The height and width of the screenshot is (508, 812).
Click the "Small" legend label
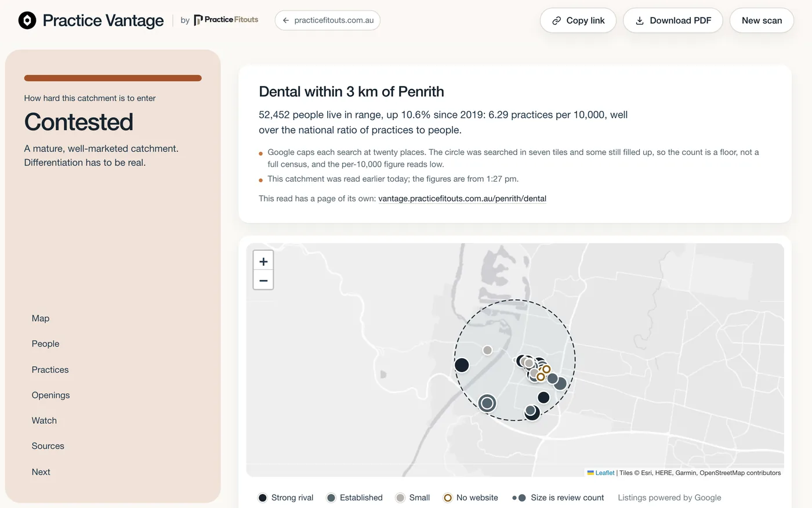[419, 498]
